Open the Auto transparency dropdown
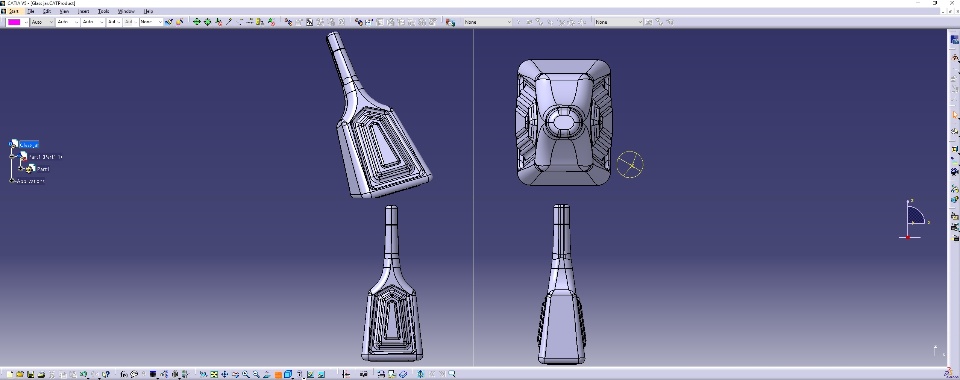 (43, 21)
